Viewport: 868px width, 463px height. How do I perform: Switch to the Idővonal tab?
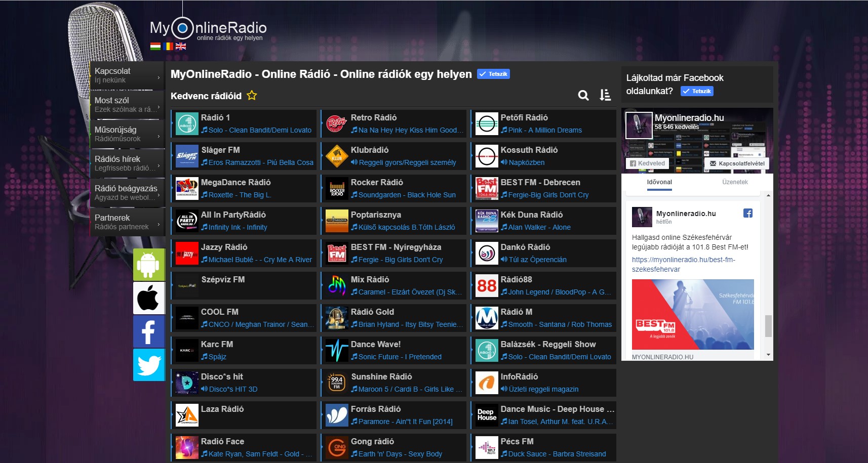point(659,182)
